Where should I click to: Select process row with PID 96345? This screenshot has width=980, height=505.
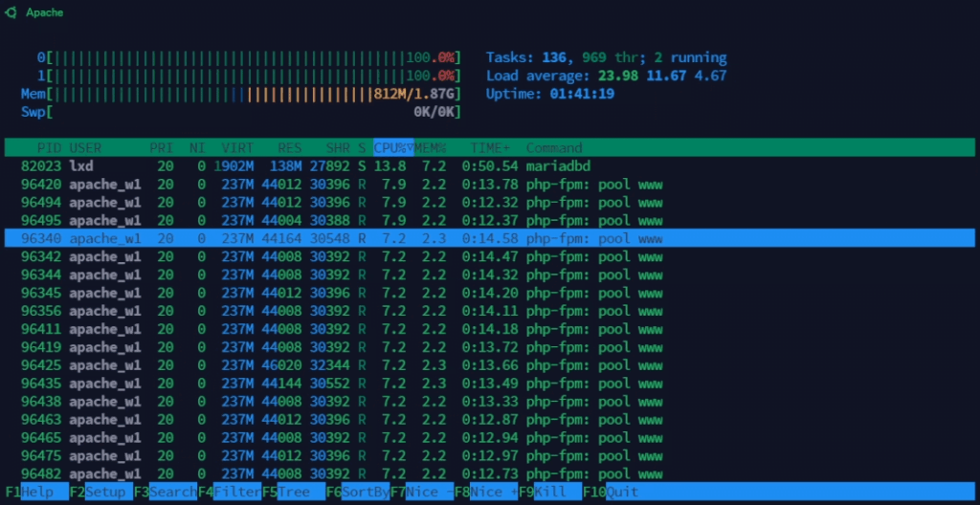[489, 293]
